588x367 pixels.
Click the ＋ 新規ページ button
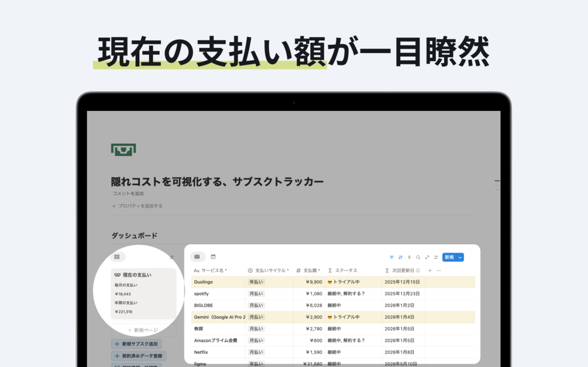[x=143, y=330]
